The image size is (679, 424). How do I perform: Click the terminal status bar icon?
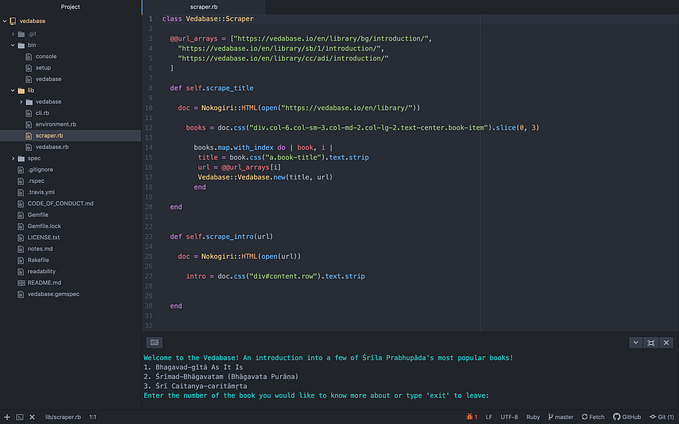point(19,417)
